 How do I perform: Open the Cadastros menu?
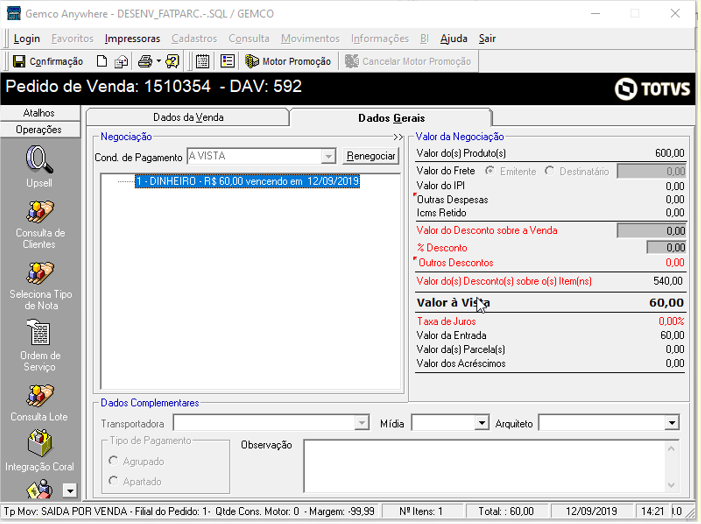pyautogui.click(x=194, y=38)
